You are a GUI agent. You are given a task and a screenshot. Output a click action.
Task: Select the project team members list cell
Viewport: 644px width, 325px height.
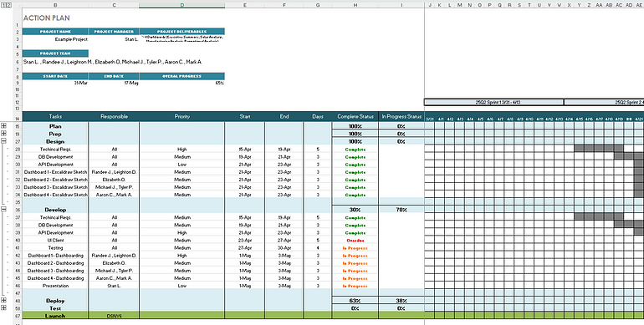[x=113, y=62]
